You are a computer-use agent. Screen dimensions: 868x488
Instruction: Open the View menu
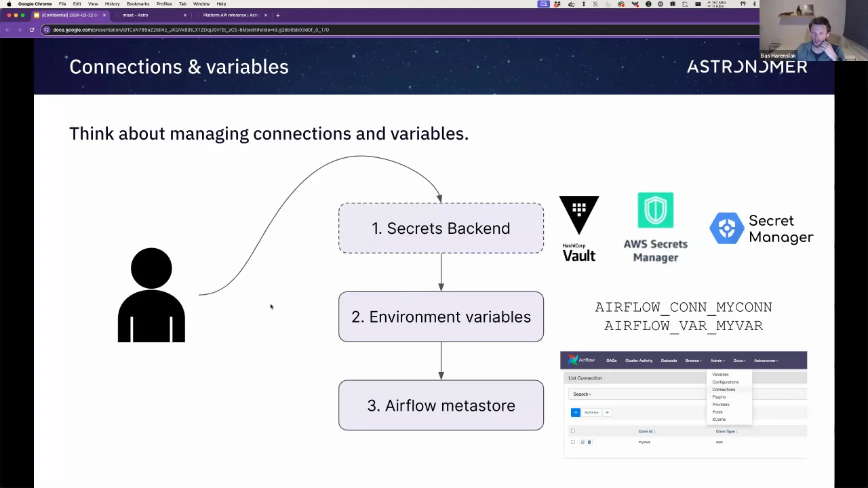(x=93, y=4)
